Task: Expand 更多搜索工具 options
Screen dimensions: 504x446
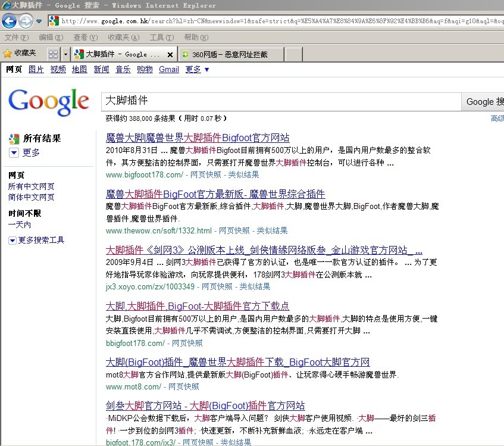Action: tap(36, 240)
